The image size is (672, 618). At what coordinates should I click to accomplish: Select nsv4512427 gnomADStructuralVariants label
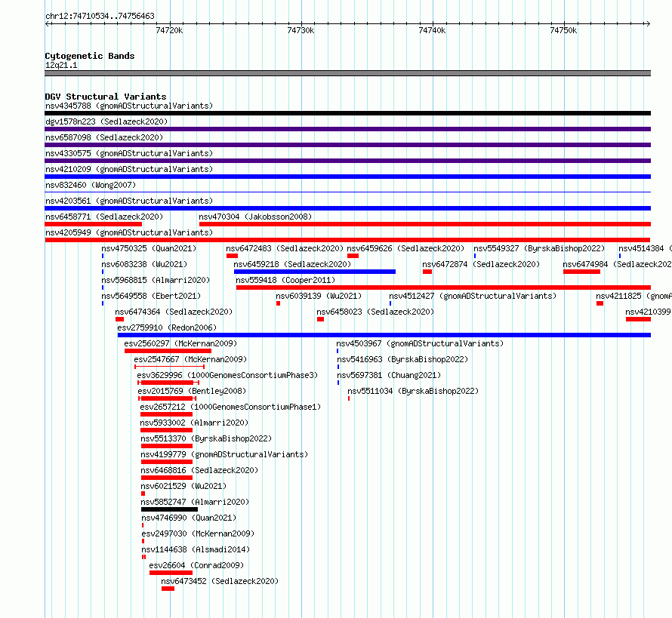473,296
